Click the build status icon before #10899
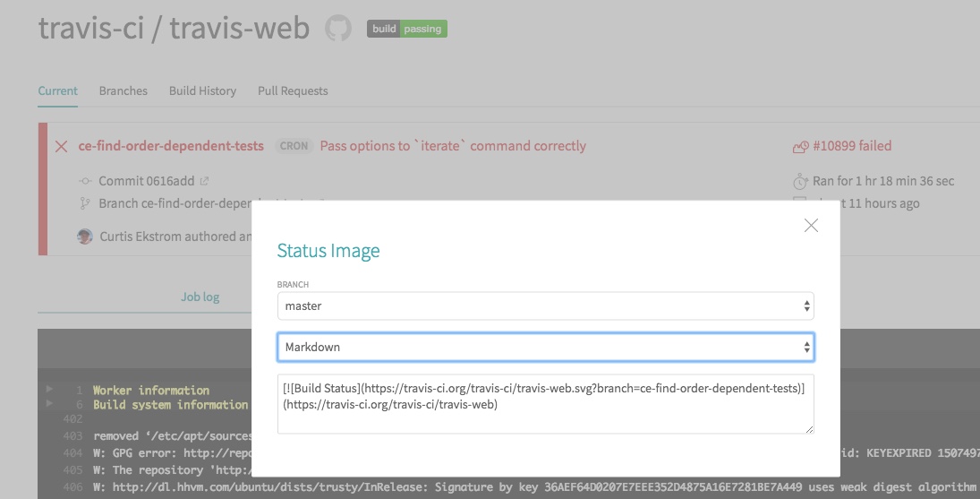980x499 pixels. (x=800, y=146)
